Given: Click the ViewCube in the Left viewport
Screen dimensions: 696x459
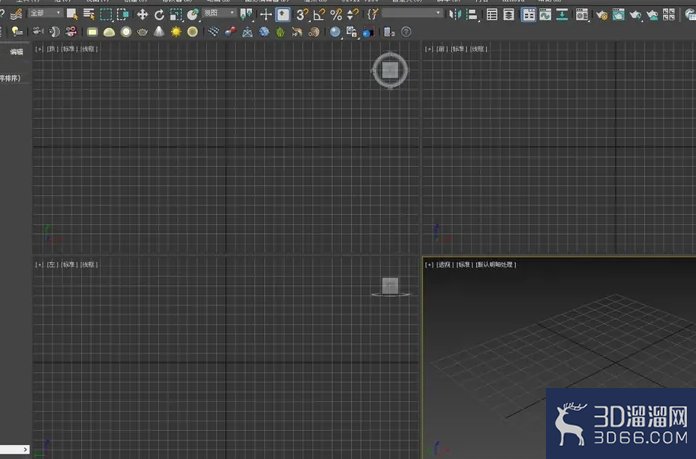Looking at the screenshot, I should [390, 286].
